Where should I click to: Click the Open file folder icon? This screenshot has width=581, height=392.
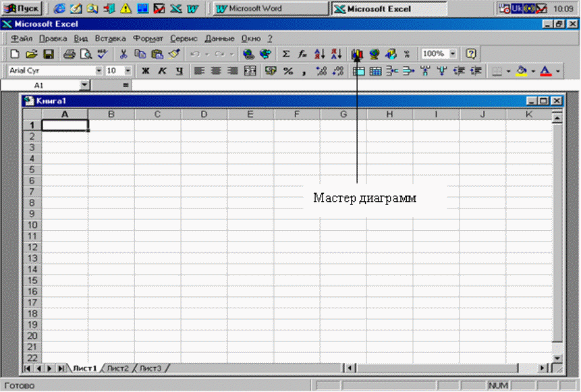point(32,54)
